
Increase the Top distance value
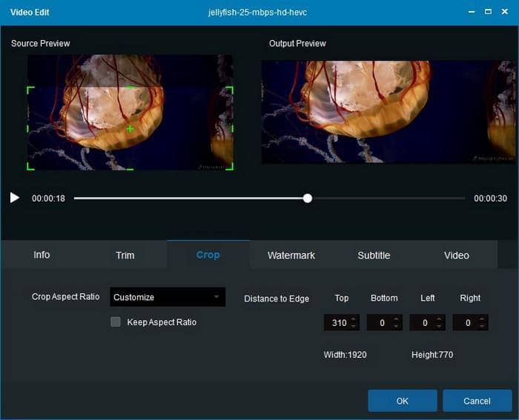pyautogui.click(x=354, y=319)
